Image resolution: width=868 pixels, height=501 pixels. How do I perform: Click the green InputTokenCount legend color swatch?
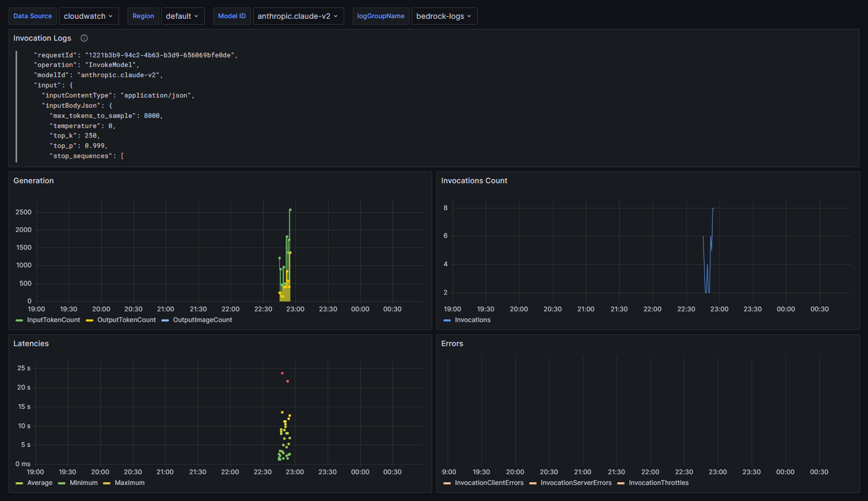pos(19,320)
